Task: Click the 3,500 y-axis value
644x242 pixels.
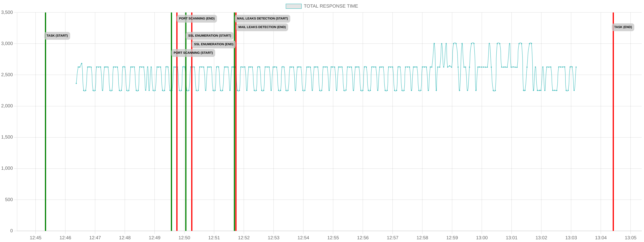Action: coord(7,12)
